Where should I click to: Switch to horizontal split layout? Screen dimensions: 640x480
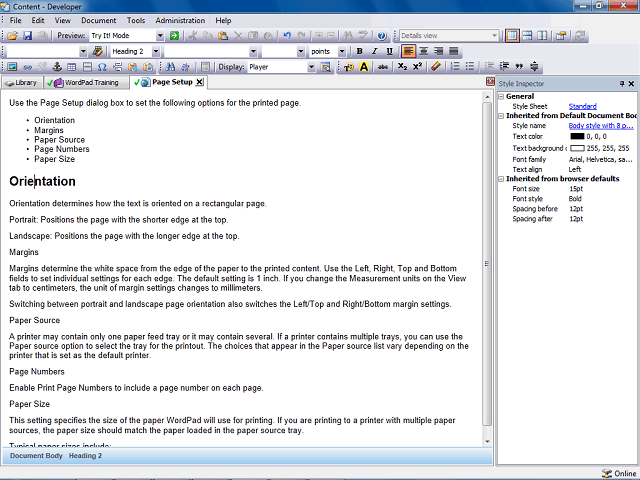527,36
